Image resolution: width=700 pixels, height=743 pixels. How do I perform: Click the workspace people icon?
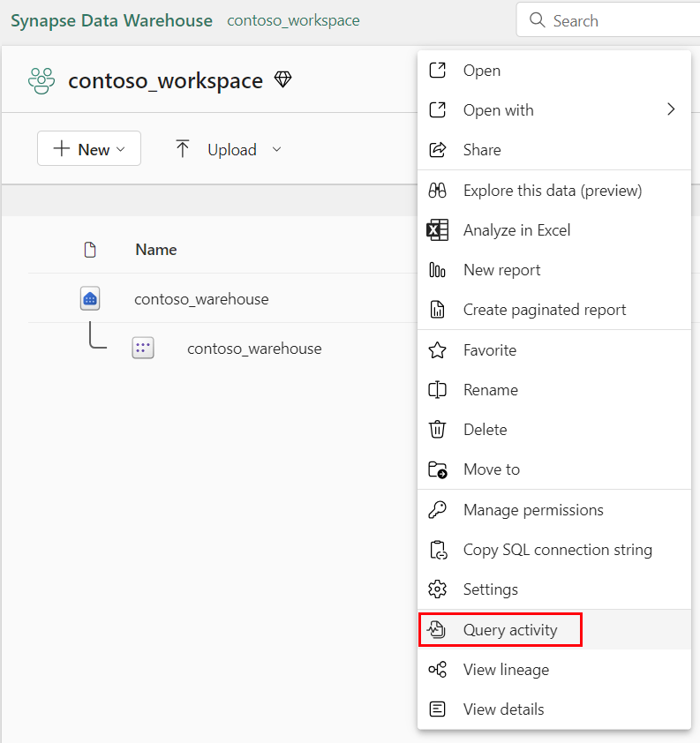[x=41, y=80]
